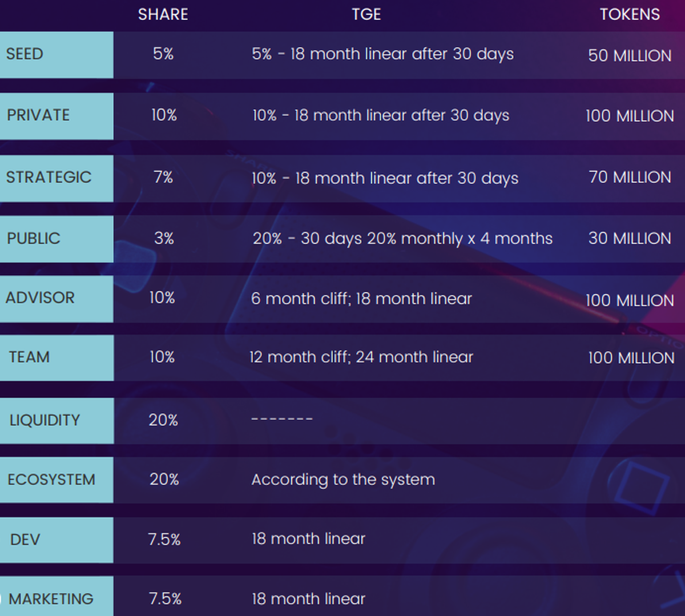This screenshot has width=685, height=616.
Task: Select the ECOSYSTEM allocation label
Action: 51,480
